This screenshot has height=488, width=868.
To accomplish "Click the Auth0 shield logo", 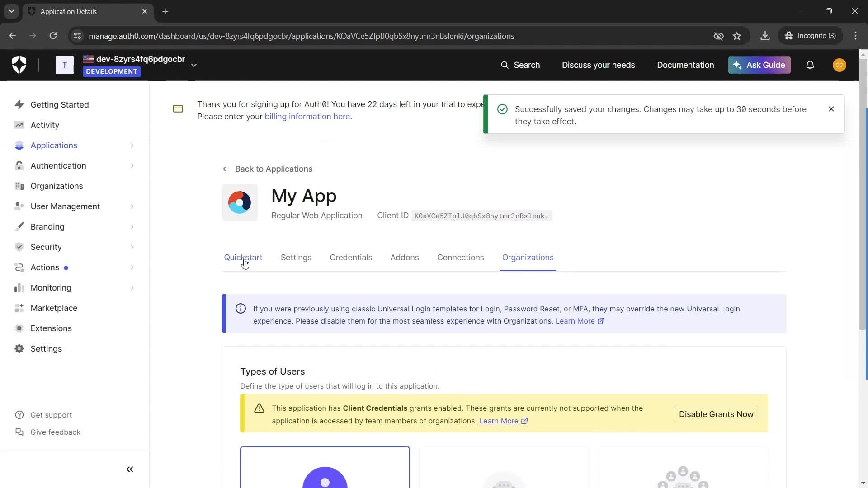I will pos(19,65).
